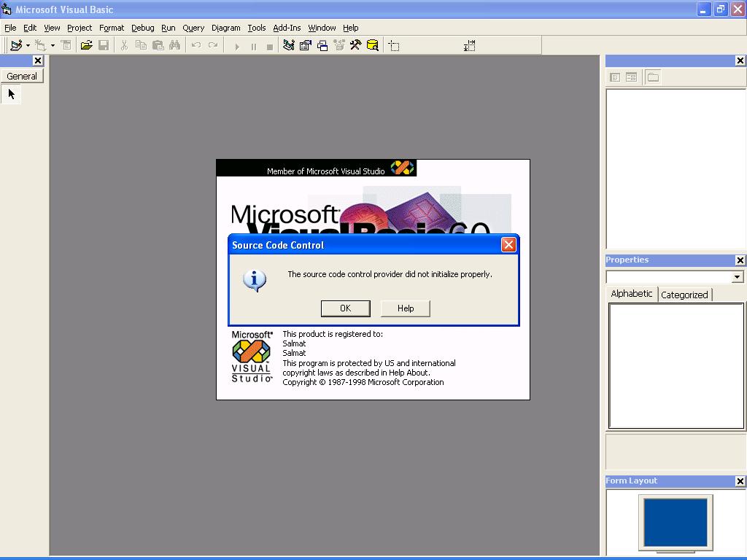
Task: Click the Paste clipboard icon
Action: [x=158, y=45]
